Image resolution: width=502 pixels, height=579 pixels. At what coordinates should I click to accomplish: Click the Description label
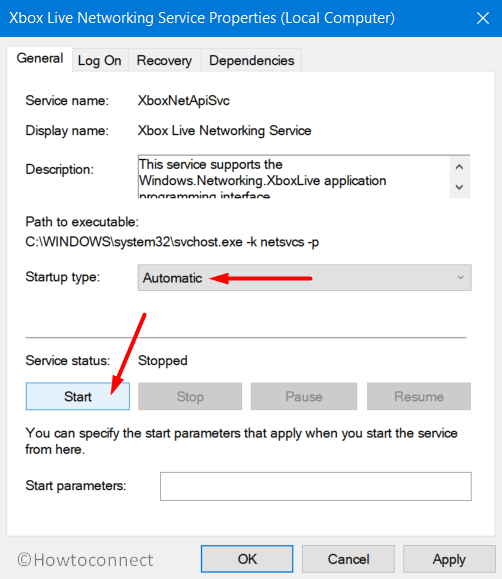(x=59, y=169)
